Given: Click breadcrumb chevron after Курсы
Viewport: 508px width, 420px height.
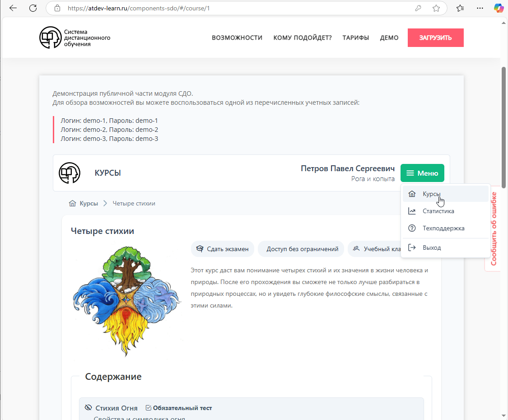Looking at the screenshot, I should [x=105, y=203].
